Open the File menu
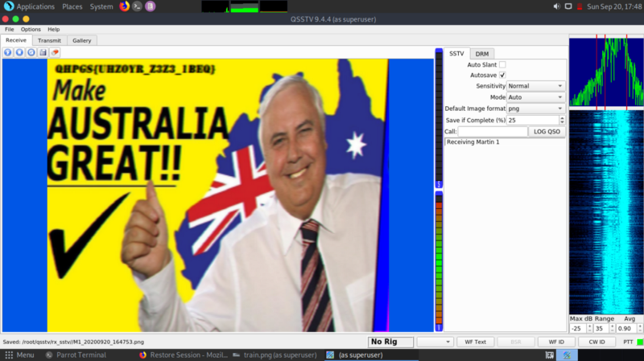644x361 pixels. click(9, 29)
